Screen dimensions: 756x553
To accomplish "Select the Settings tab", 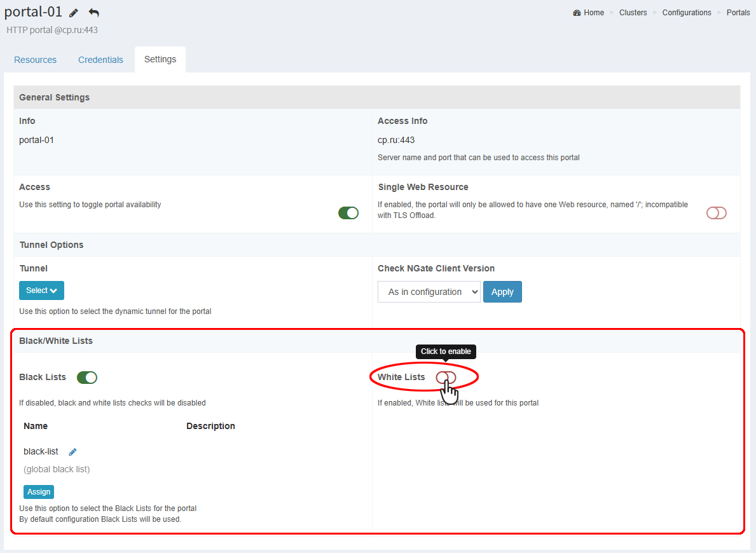I will coord(160,59).
